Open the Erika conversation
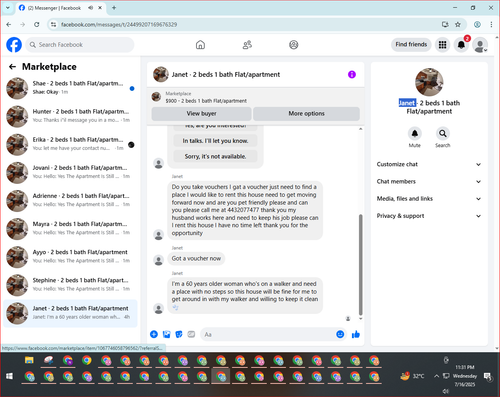Image resolution: width=500 pixels, height=397 pixels. (70, 145)
